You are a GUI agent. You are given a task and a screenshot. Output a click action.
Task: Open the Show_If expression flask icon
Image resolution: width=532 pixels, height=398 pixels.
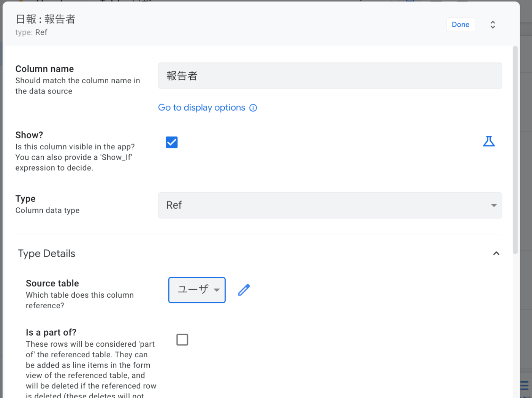pos(489,141)
